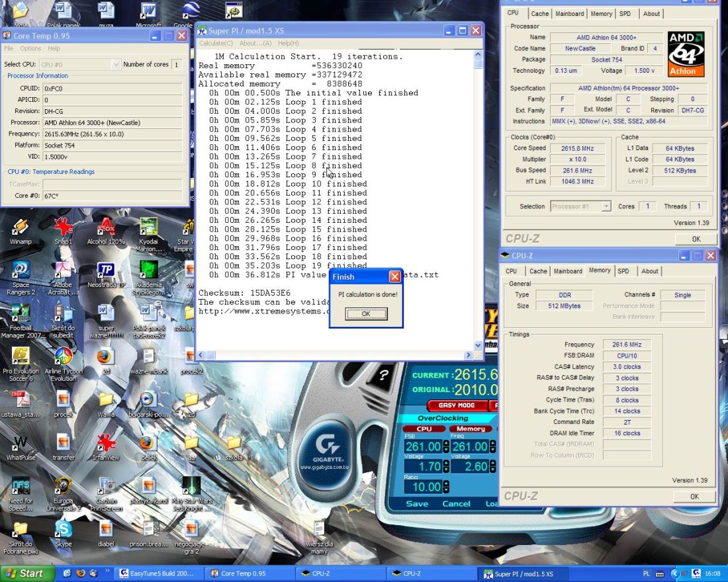Open the Wawa folder icon

tap(106, 405)
